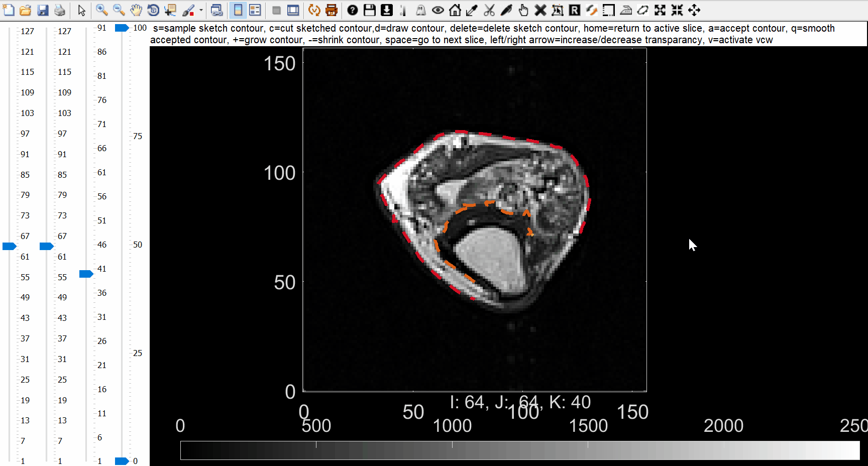Click the black X delete contour icon

click(540, 10)
